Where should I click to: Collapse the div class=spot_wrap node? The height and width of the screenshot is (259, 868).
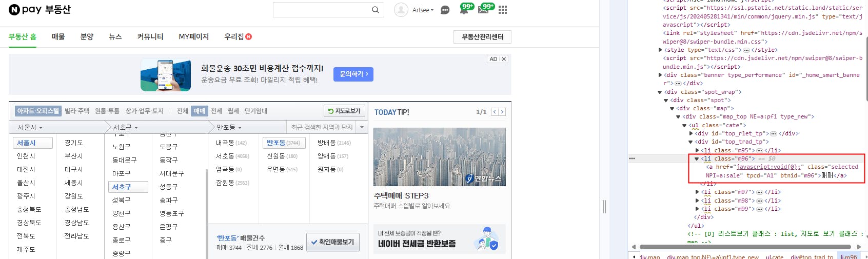660,92
